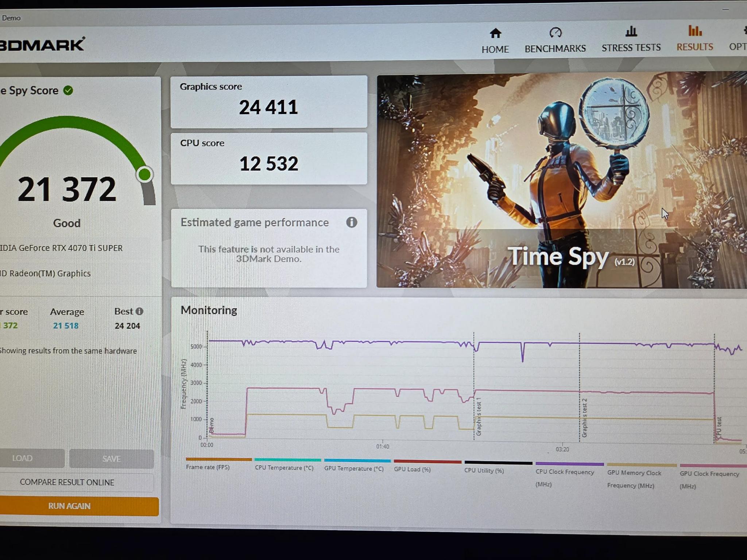Viewport: 747px width, 560px height.
Task: Click the green score gauge indicator dot
Action: pyautogui.click(x=145, y=174)
